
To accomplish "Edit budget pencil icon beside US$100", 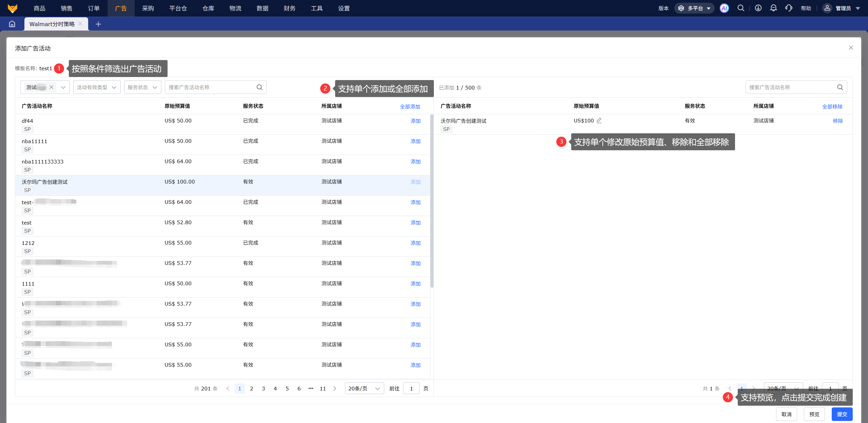I will [x=599, y=120].
